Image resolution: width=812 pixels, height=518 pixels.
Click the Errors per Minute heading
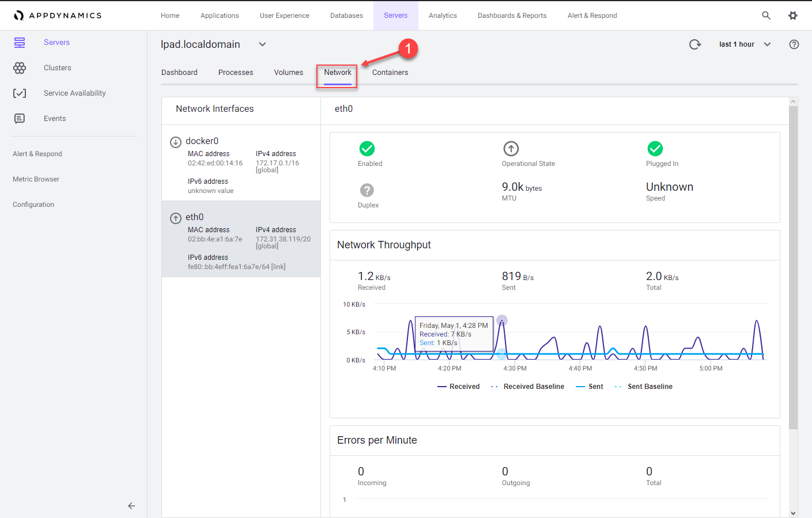pyautogui.click(x=377, y=440)
